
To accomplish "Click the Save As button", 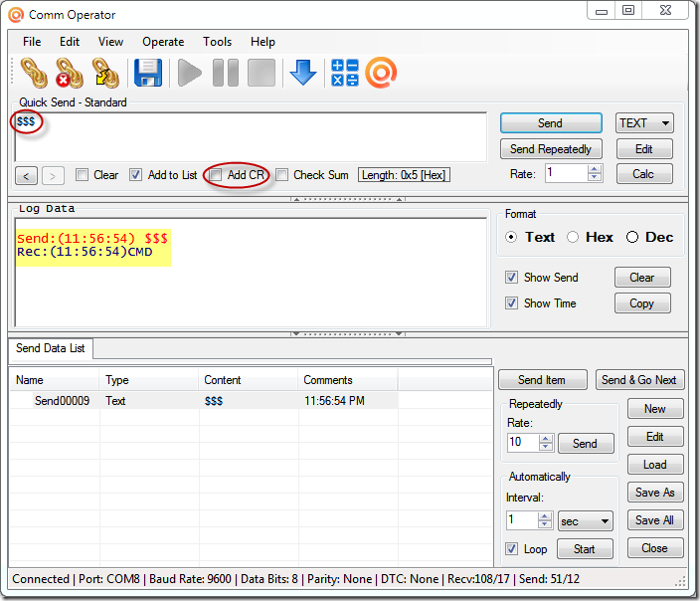I will coord(655,492).
